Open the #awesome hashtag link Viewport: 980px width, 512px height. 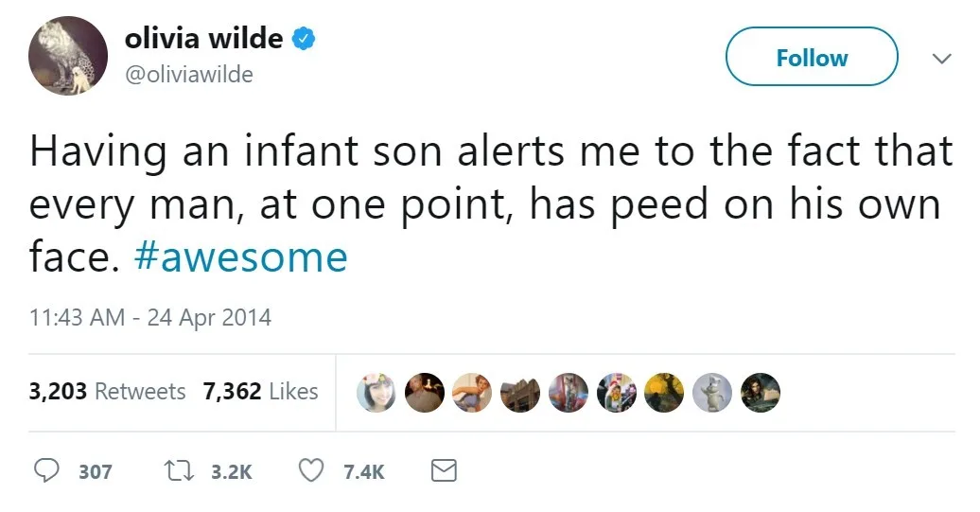240,257
